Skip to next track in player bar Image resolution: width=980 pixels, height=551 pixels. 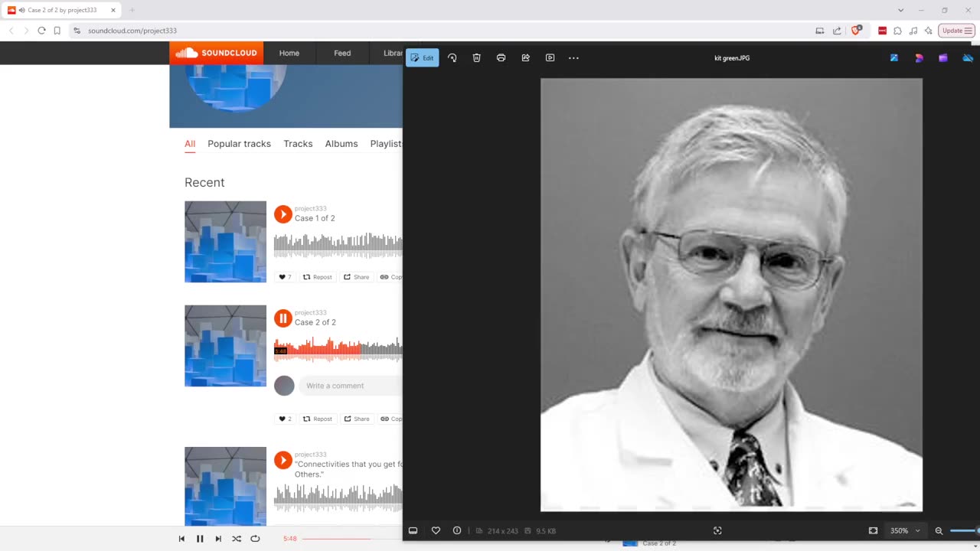click(218, 539)
